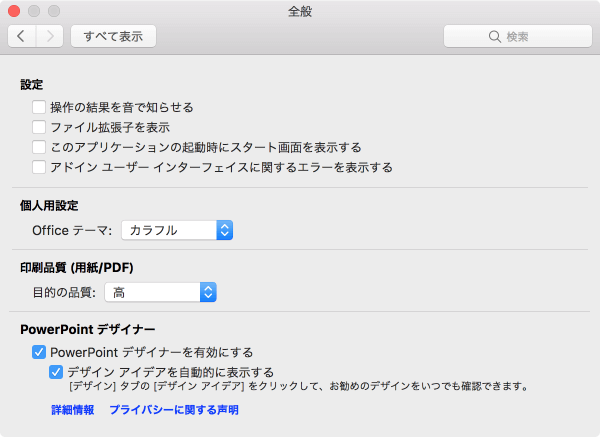This screenshot has height=437, width=600.
Task: Tick the スタート画面を表示する checkbox
Action: pyautogui.click(x=39, y=147)
